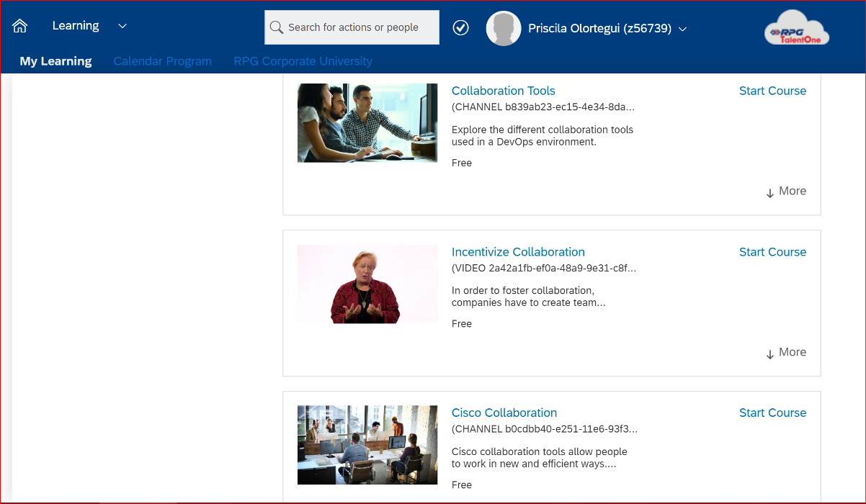Open the Collaboration Tools course title
This screenshot has height=504, width=866.
click(503, 91)
